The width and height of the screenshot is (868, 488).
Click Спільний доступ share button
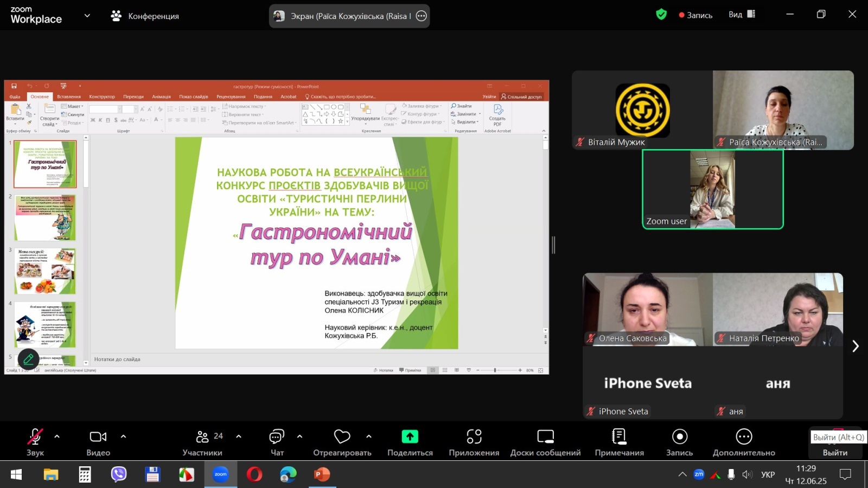[x=521, y=97]
